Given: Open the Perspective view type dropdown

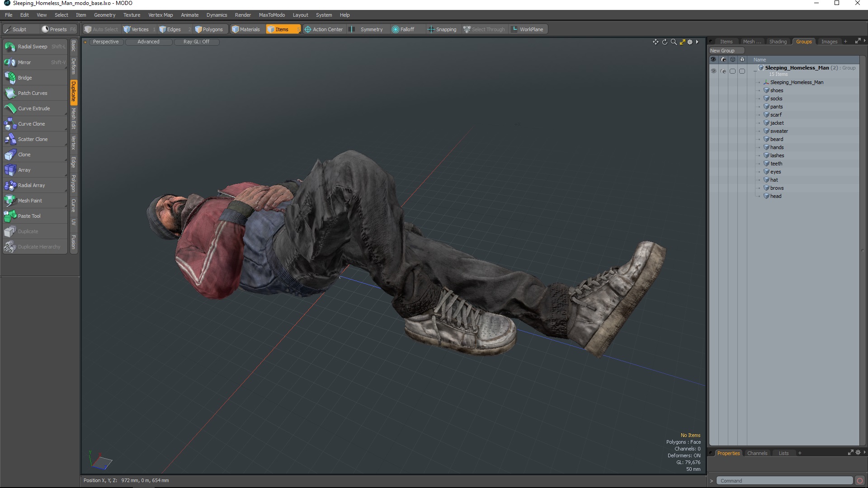Looking at the screenshot, I should (x=106, y=42).
